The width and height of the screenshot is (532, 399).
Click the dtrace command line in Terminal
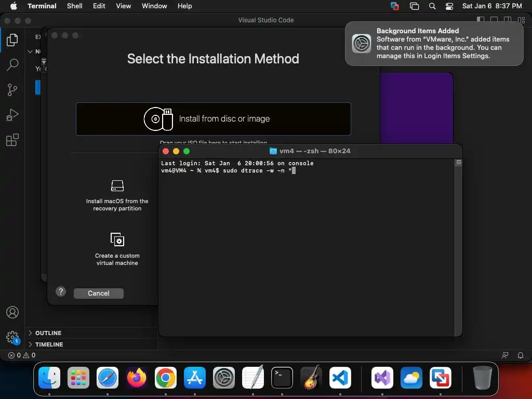click(x=228, y=170)
